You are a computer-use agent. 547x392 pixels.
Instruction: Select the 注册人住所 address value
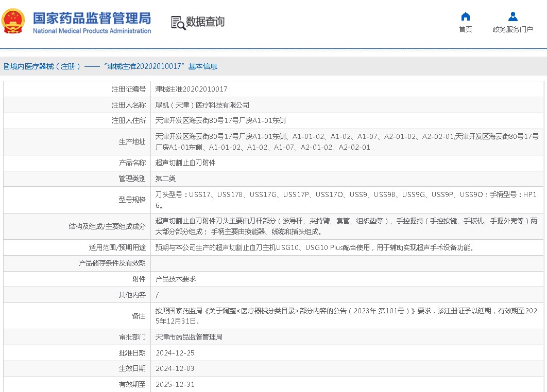pos(220,120)
